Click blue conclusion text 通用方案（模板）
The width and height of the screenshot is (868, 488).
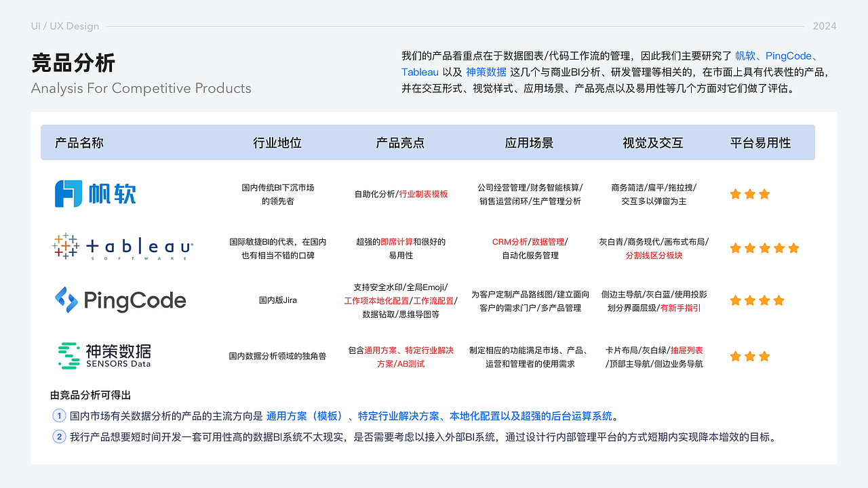click(306, 416)
